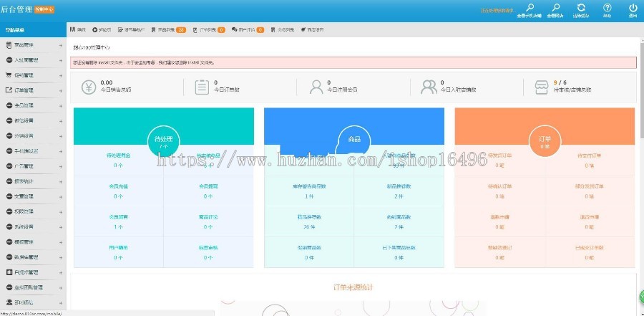The image size is (644, 316).
Task: Click the speech-bubbles 用户评论 icon
Action: tap(234, 29)
